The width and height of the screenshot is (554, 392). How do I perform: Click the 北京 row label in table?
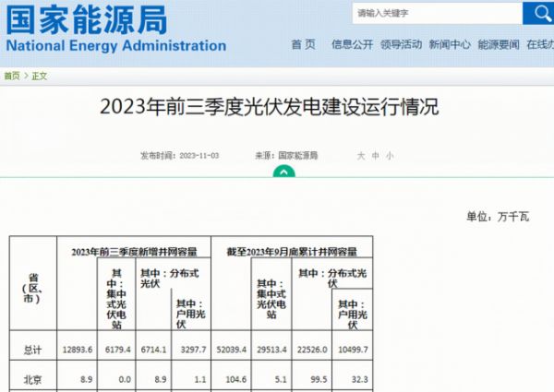(32, 379)
